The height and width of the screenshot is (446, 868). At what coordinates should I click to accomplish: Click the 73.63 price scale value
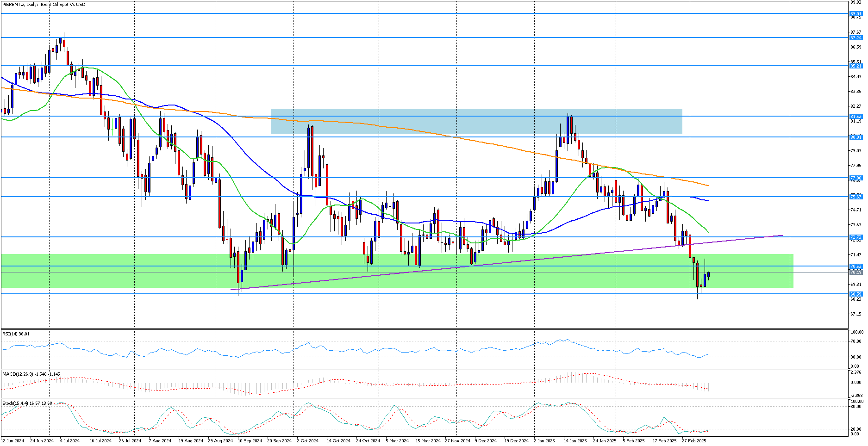pos(856,224)
